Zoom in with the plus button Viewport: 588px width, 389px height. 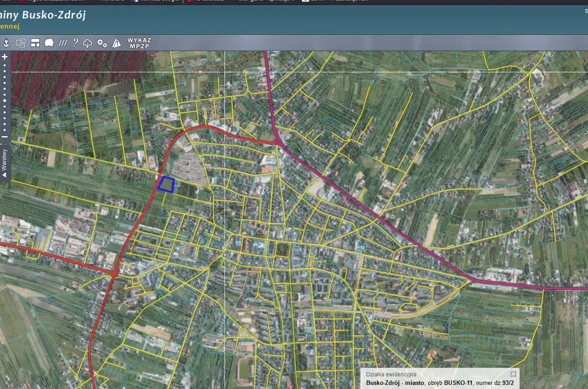click(x=5, y=57)
